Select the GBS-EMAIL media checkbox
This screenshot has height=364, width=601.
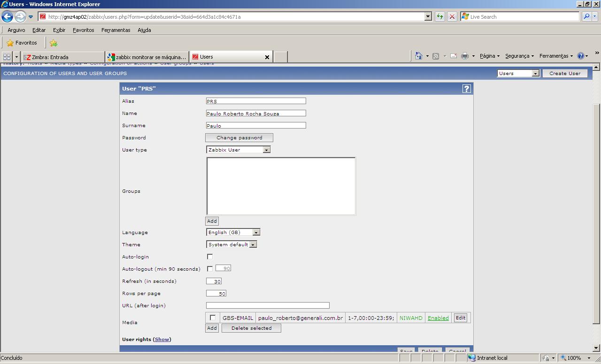213,318
